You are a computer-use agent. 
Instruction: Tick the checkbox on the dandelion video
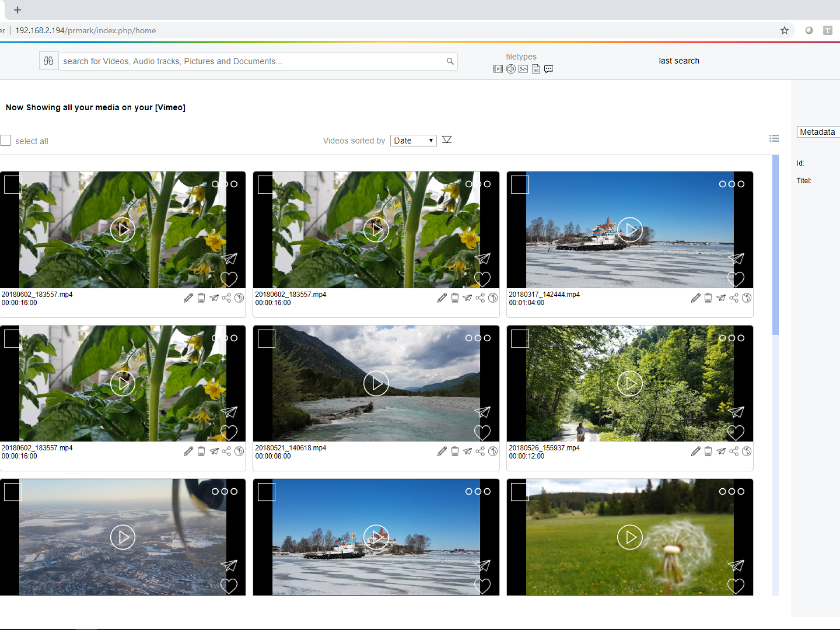[x=520, y=492]
